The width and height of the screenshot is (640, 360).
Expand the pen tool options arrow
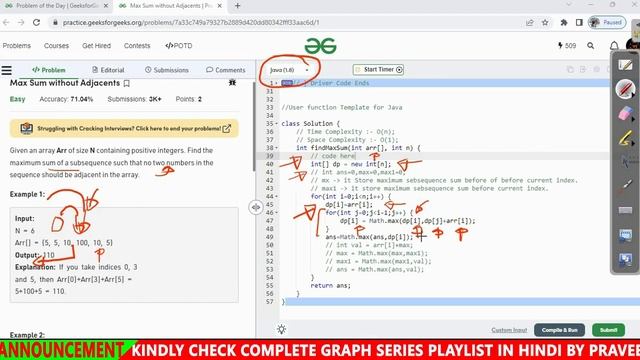point(633,95)
